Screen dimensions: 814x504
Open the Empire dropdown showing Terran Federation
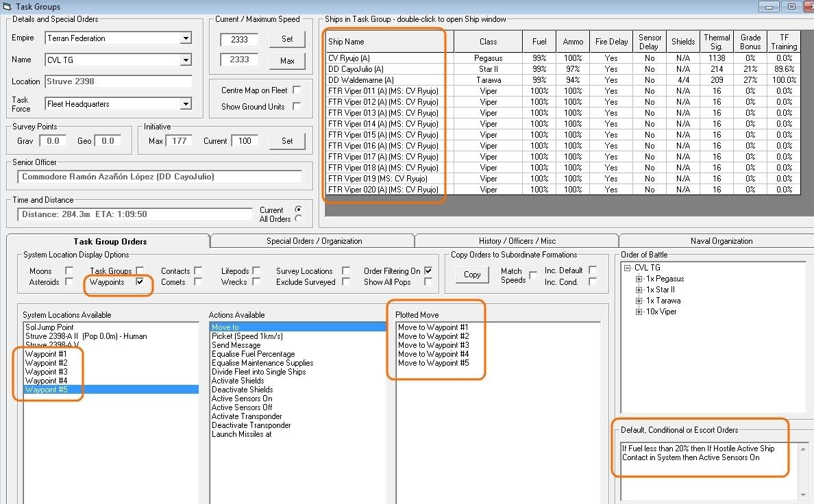click(x=185, y=38)
